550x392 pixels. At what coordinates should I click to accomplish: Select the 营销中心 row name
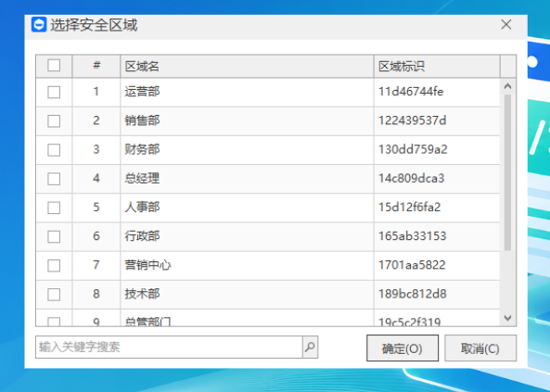pyautogui.click(x=147, y=265)
